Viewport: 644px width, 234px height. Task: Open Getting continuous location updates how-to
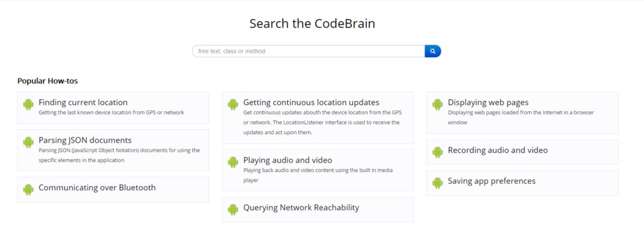click(x=311, y=102)
